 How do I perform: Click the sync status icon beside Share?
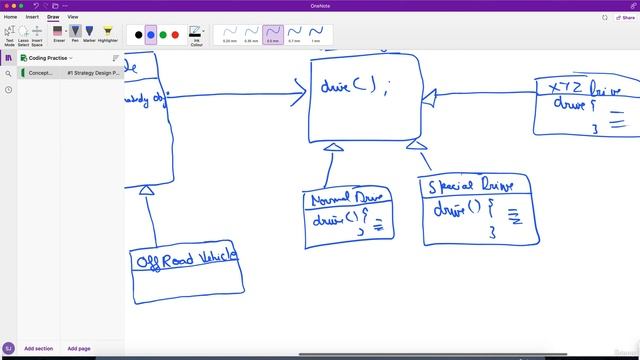605,18
